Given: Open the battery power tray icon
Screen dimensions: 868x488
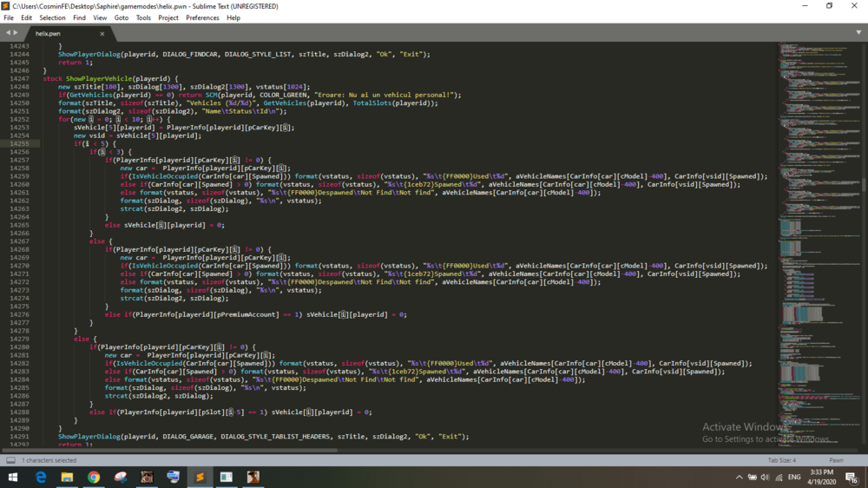Looking at the screenshot, I should click(x=753, y=477).
